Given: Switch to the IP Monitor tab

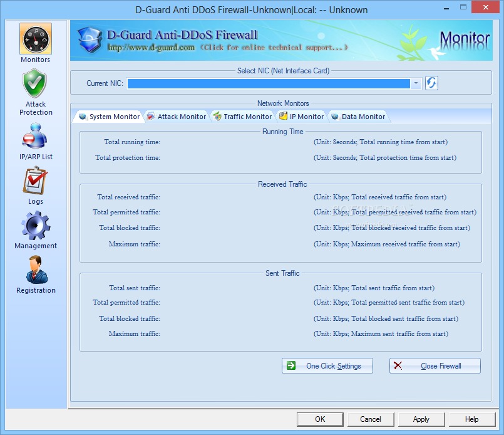Looking at the screenshot, I should (x=302, y=117).
